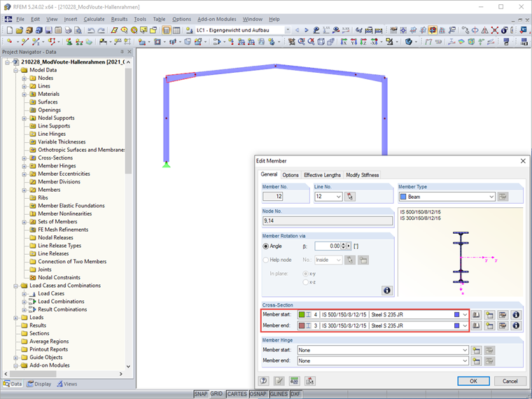Open Member Hinge start dropdown
Screen dimensions: 532x399
tap(465, 350)
